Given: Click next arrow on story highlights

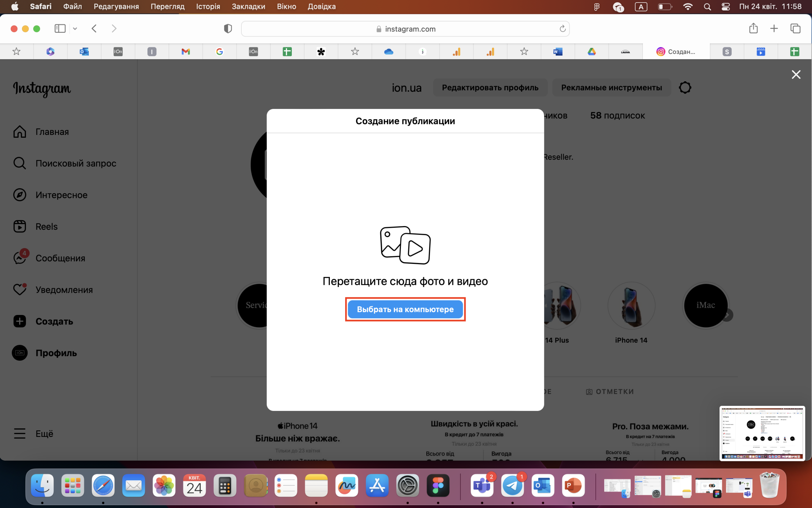Looking at the screenshot, I should coord(727,315).
